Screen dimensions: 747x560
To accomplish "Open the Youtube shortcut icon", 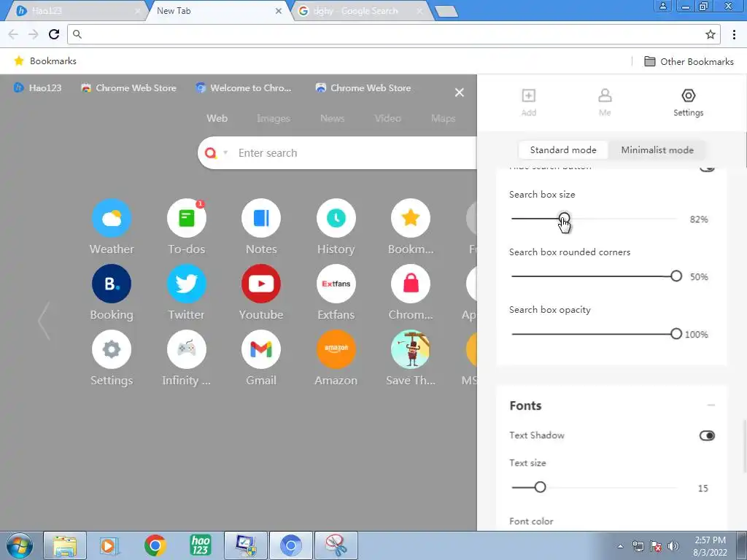I will (261, 284).
